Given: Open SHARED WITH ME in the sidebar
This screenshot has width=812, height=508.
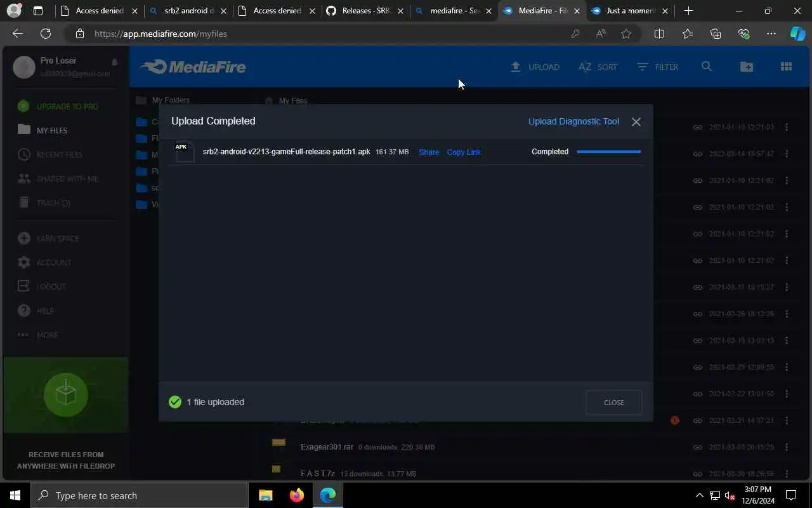Looking at the screenshot, I should pos(58,178).
